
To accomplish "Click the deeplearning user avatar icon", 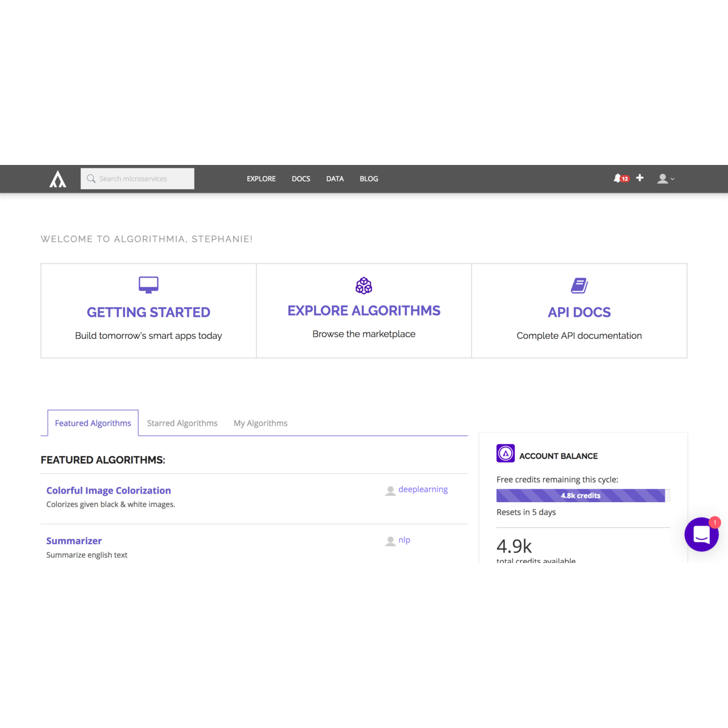I will pyautogui.click(x=390, y=489).
